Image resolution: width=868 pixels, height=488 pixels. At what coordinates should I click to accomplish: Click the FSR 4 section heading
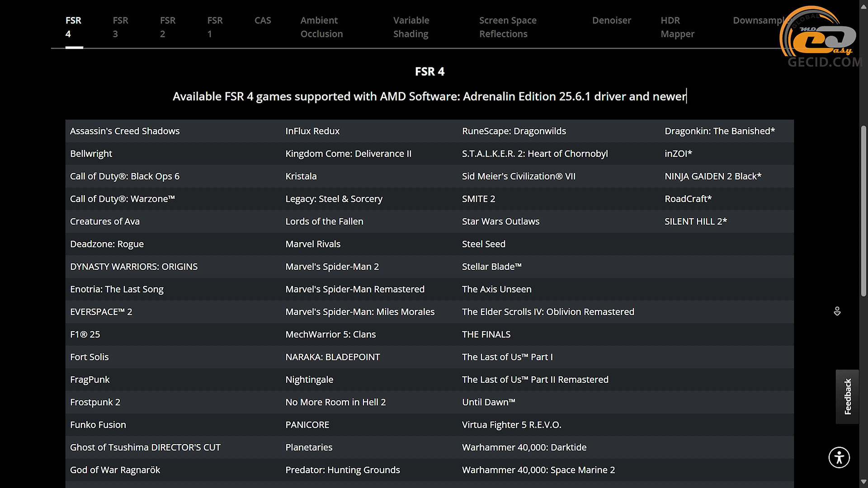[x=429, y=71]
